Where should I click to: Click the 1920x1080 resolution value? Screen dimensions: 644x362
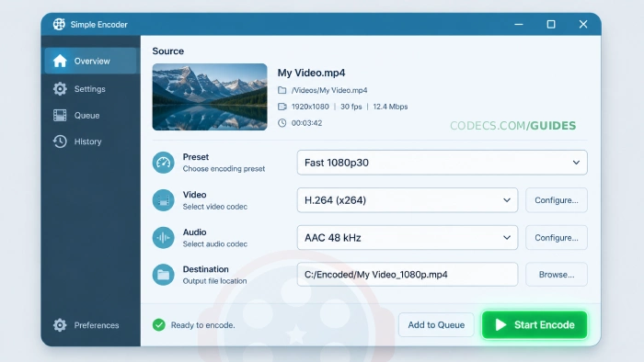310,107
